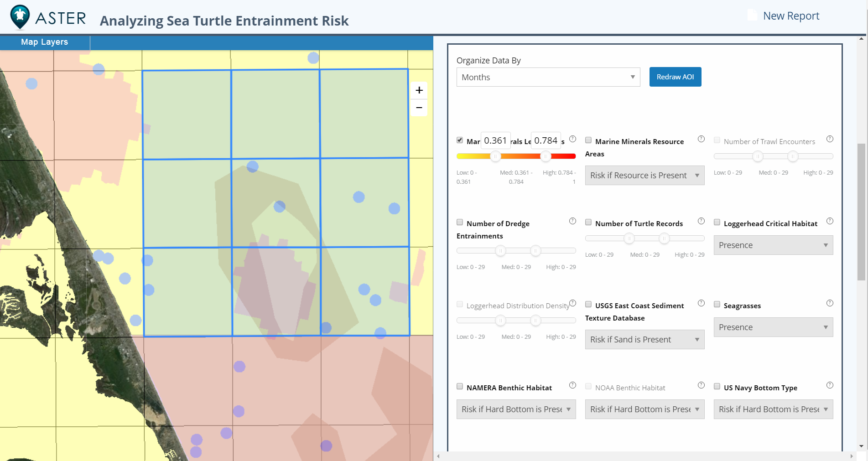The height and width of the screenshot is (461, 868).
Task: Enable Seagrasses layer checkbox
Action: pos(717,305)
